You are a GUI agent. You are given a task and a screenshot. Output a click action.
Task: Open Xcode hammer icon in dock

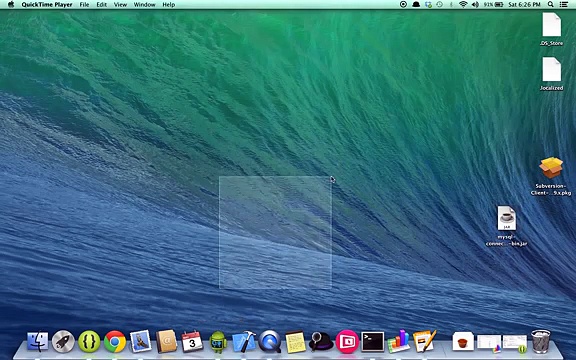click(x=244, y=341)
